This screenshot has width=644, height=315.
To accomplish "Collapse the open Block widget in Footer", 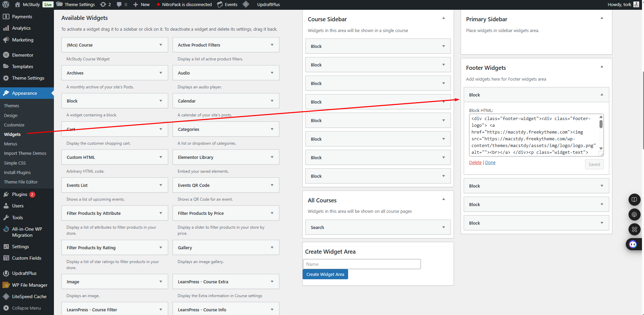I will point(602,95).
